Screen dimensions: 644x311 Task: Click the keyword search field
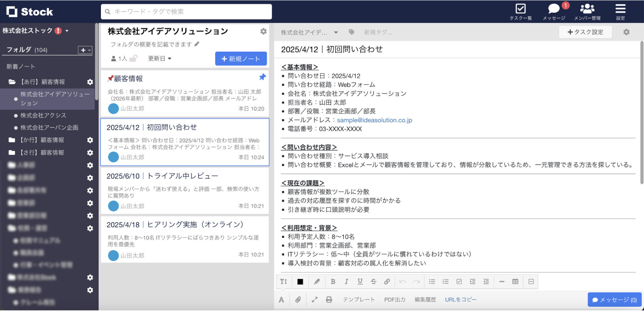[x=186, y=12]
